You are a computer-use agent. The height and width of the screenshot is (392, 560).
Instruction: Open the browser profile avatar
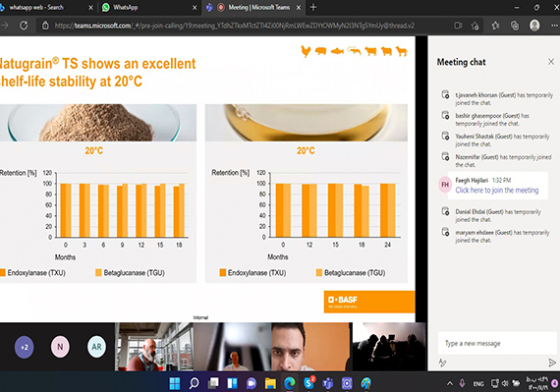click(534, 26)
